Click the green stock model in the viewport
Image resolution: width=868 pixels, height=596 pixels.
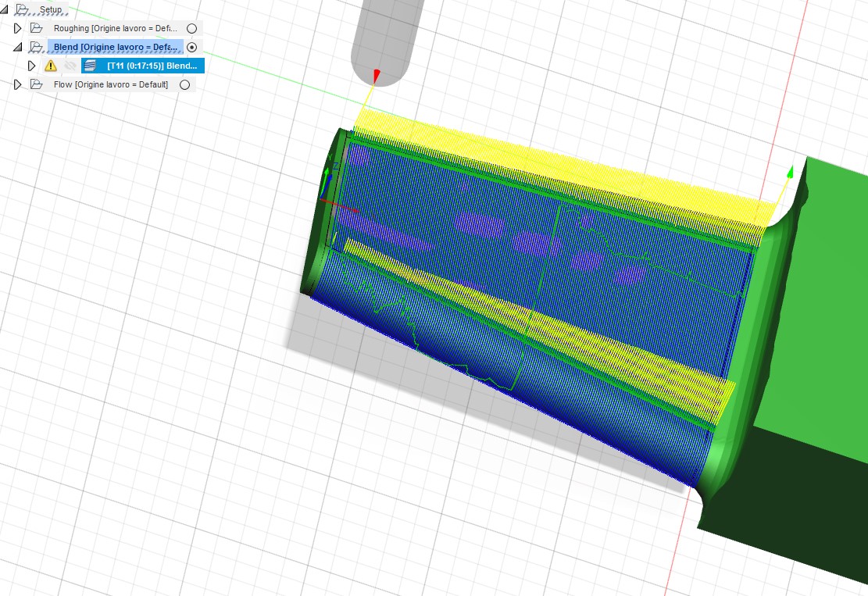point(820,312)
